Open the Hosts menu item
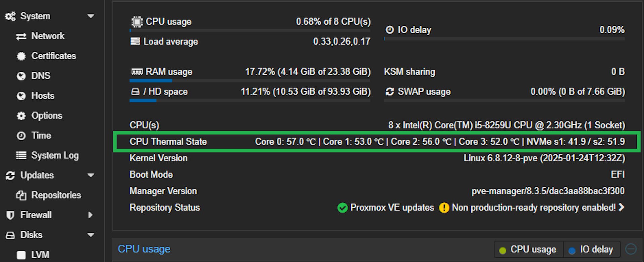Screen dimensions: 644x262 tap(43, 96)
